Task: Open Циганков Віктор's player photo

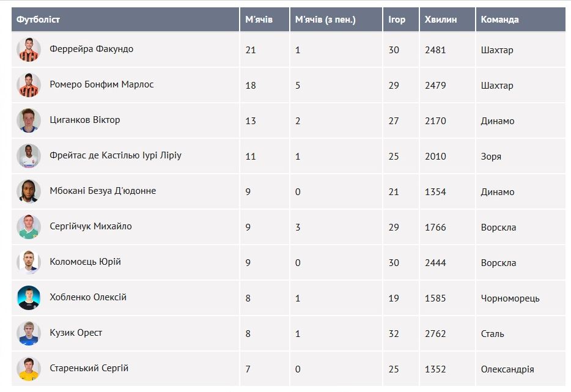Action: (29, 120)
